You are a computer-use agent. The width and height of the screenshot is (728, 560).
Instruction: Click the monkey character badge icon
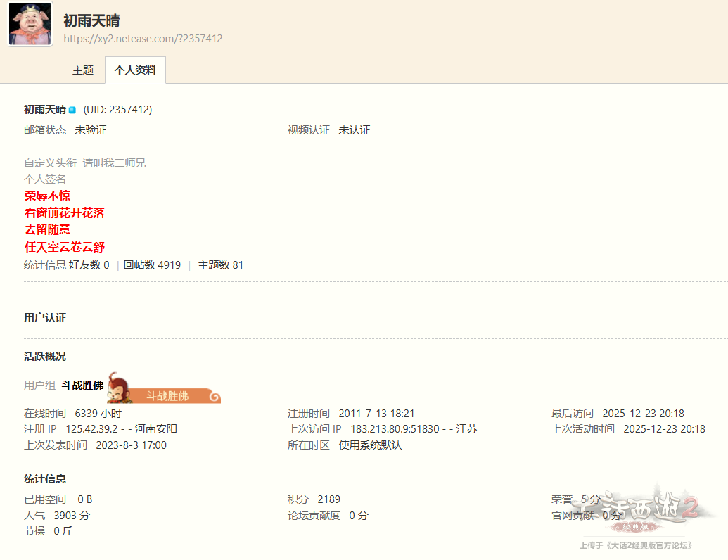click(x=122, y=387)
